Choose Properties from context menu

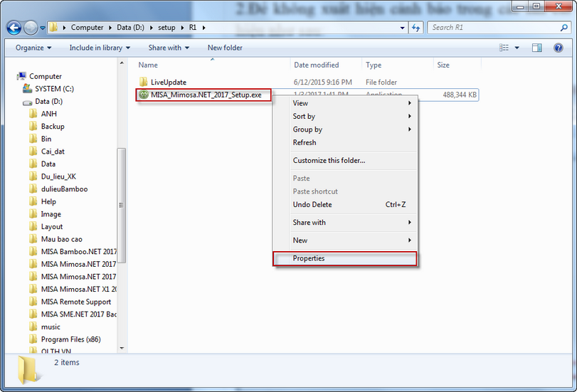tap(345, 258)
